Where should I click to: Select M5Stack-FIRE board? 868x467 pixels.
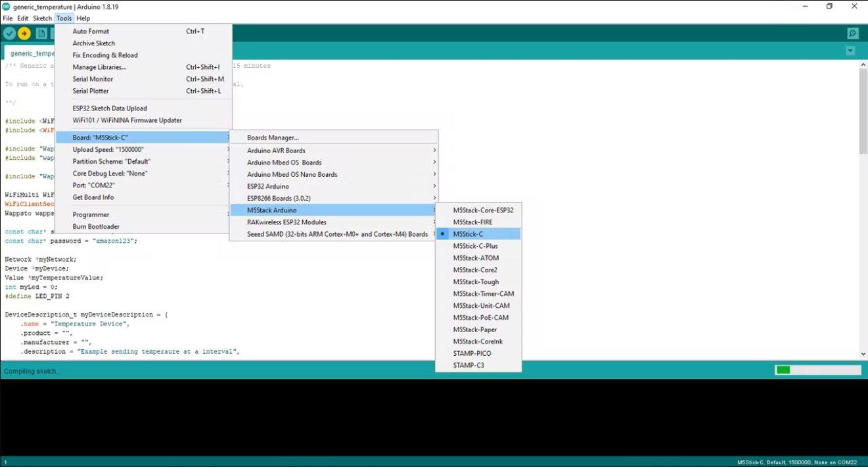click(x=478, y=222)
